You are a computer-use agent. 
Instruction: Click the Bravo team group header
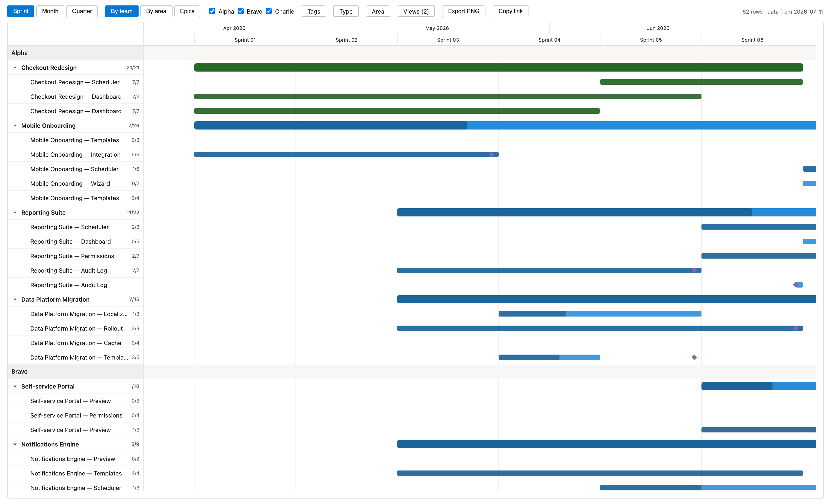point(75,372)
